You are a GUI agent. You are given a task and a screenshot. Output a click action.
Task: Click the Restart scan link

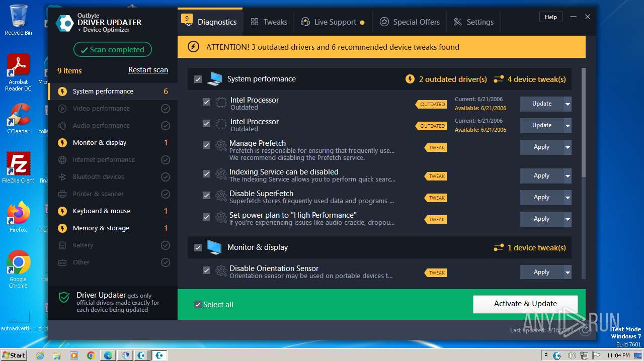pos(148,70)
